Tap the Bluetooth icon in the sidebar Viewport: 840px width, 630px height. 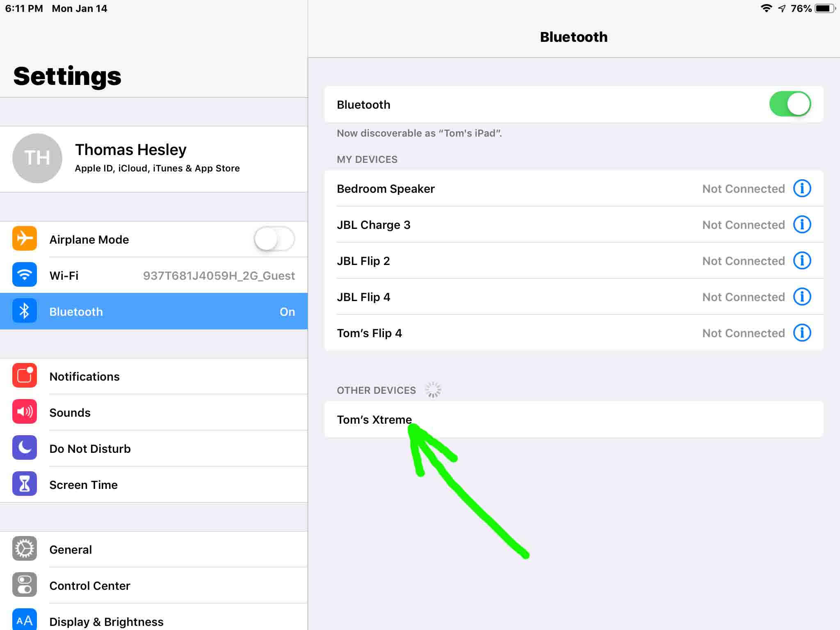coord(25,310)
